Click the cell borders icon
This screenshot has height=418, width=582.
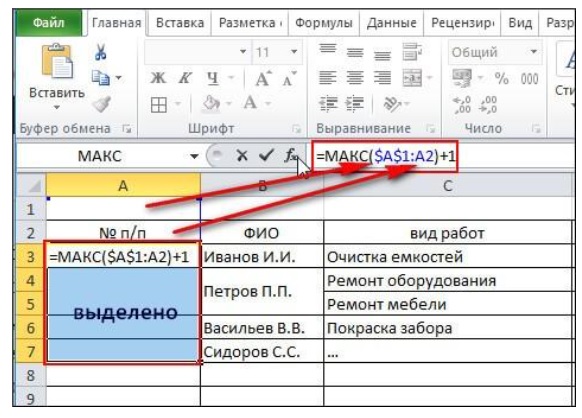click(158, 105)
